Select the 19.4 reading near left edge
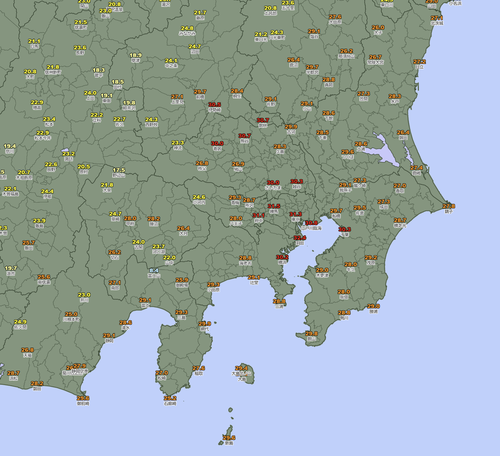 10,146
